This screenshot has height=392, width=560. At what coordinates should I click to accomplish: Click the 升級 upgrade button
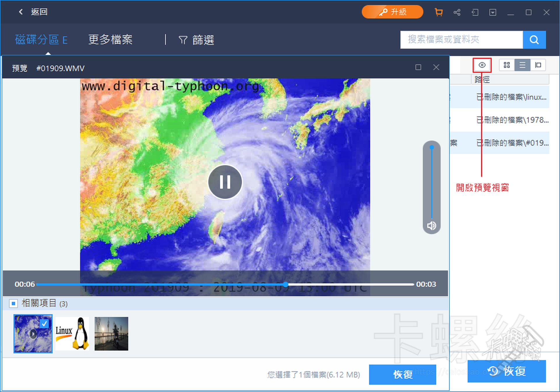point(392,12)
